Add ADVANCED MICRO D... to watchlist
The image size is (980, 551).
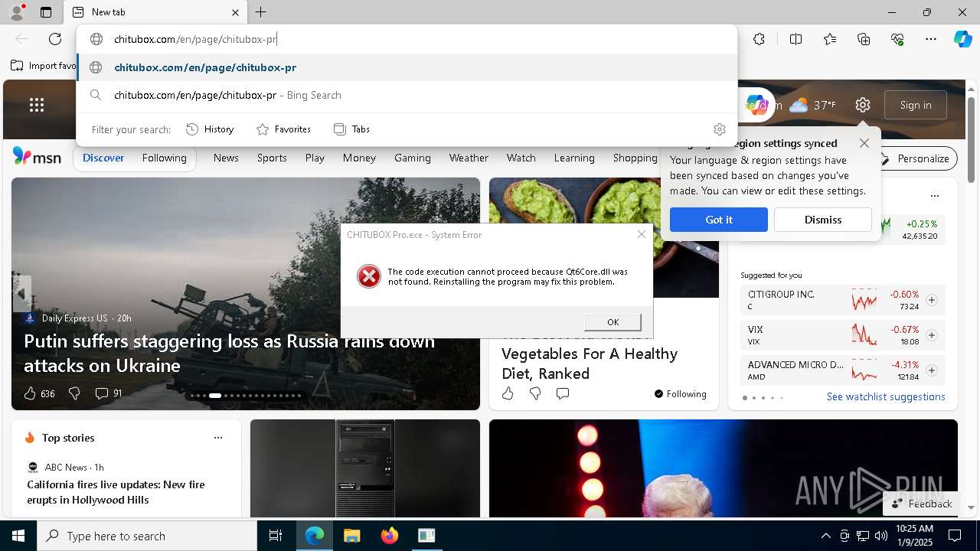(932, 370)
